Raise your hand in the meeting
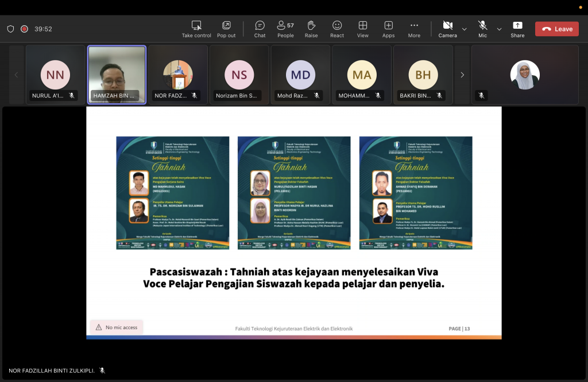588x382 pixels. (x=311, y=29)
